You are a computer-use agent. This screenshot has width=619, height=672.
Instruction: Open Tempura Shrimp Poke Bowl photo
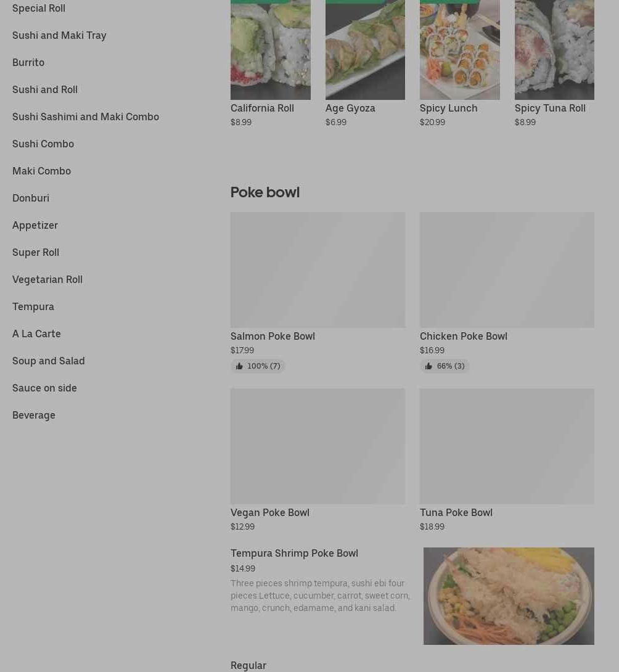point(509,596)
